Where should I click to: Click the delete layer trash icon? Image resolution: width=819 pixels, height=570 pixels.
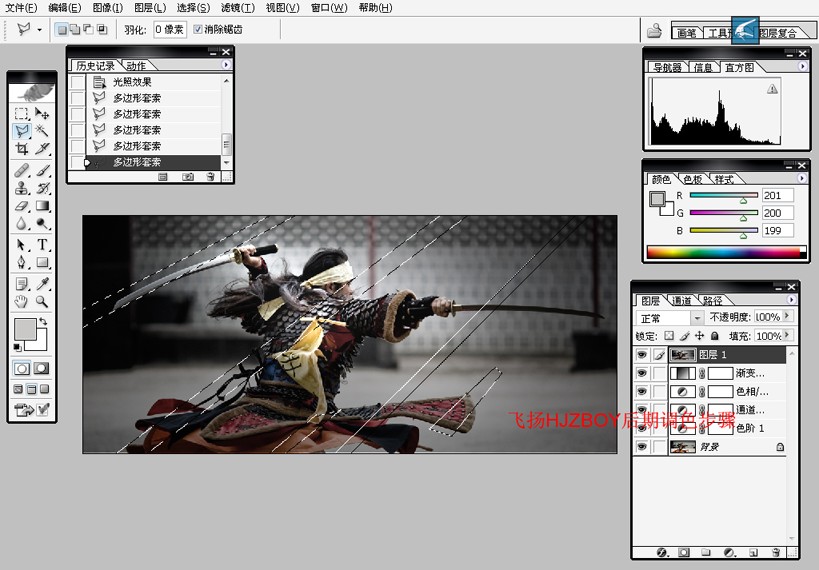tap(776, 552)
